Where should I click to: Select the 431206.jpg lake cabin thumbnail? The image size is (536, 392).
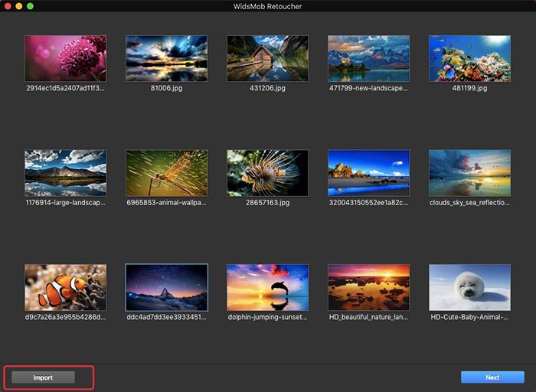click(x=268, y=58)
